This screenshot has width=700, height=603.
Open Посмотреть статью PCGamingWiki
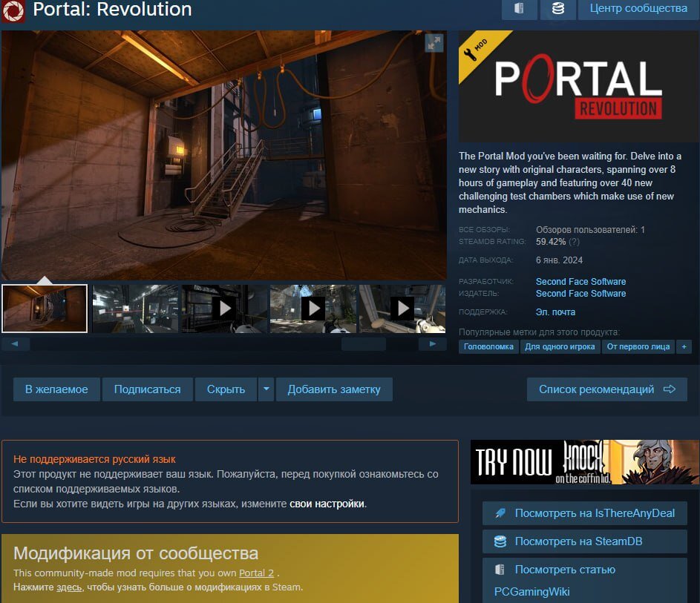click(585, 580)
